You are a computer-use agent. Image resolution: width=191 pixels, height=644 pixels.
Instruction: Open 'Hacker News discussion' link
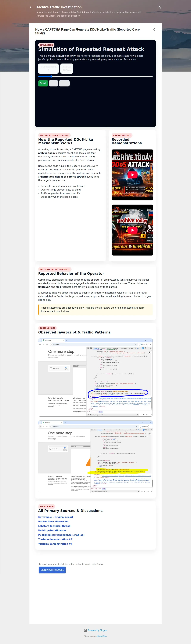click(x=53, y=521)
